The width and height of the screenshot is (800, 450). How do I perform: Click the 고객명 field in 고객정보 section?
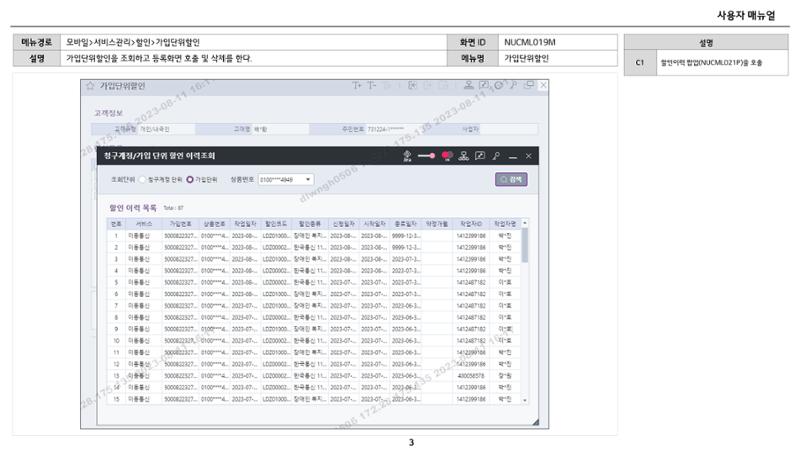[281, 130]
